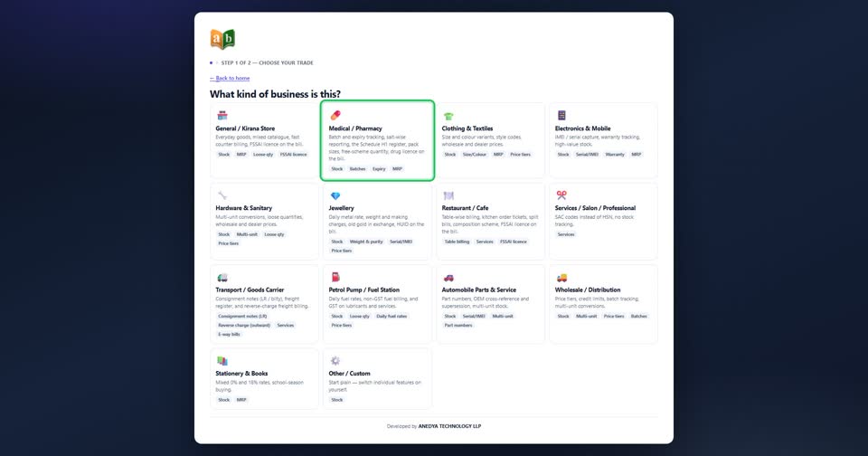Click the red scissors icon for Services / Salon
The image size is (868, 456).
561,195
